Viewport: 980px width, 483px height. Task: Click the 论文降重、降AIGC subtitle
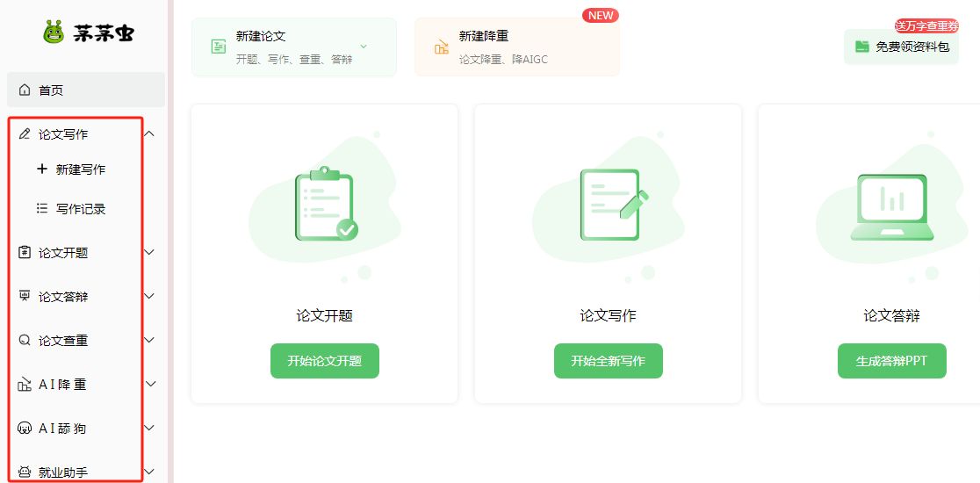click(x=503, y=60)
